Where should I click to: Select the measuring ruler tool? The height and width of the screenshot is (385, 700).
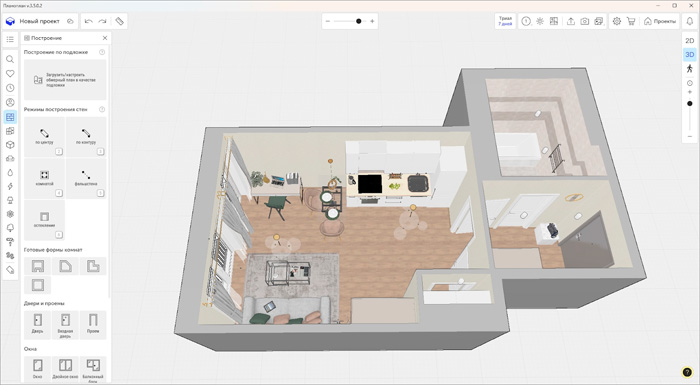tap(119, 21)
